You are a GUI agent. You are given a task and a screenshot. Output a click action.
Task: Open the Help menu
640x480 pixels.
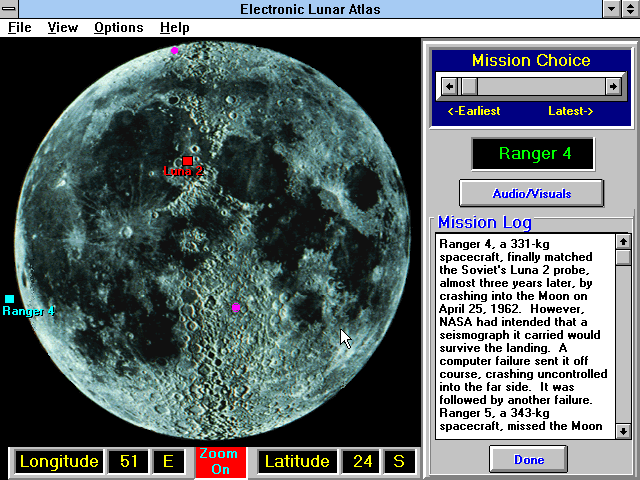pyautogui.click(x=174, y=27)
